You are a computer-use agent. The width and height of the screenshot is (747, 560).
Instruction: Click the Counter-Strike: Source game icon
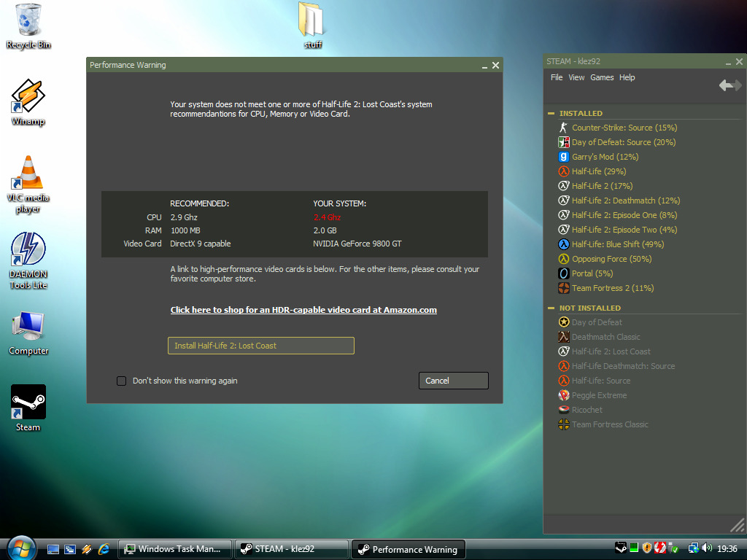564,128
